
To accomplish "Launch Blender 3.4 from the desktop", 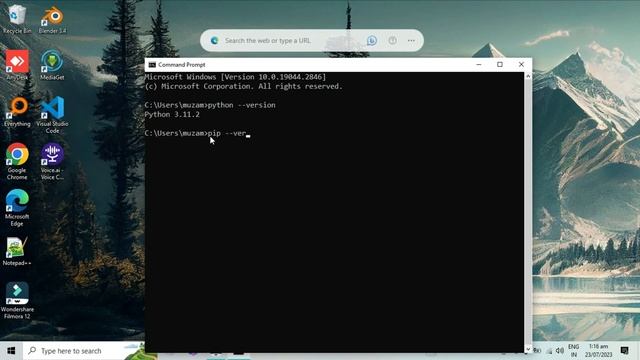I will (52, 19).
